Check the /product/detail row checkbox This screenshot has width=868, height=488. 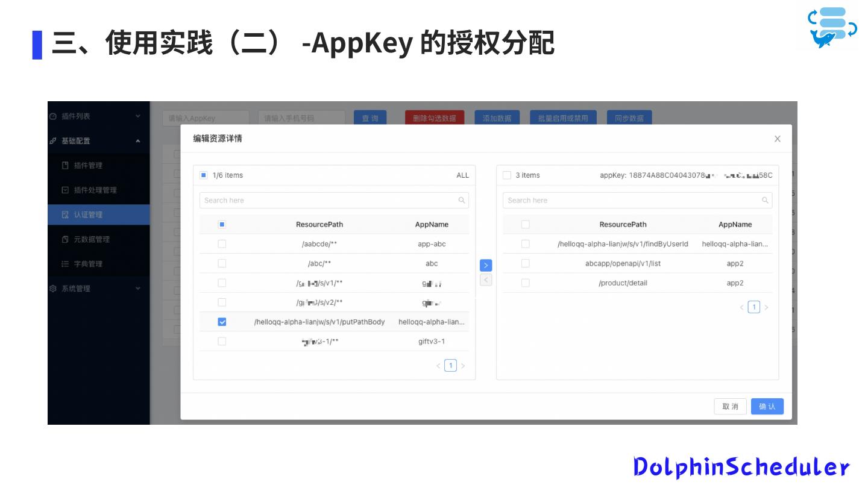tap(525, 283)
